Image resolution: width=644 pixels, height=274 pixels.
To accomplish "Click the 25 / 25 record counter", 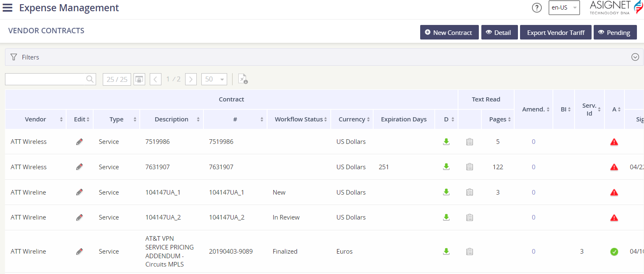I will coord(117,79).
